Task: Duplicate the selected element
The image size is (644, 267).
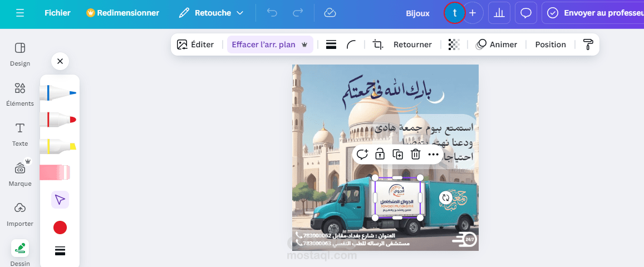Action: (397, 155)
